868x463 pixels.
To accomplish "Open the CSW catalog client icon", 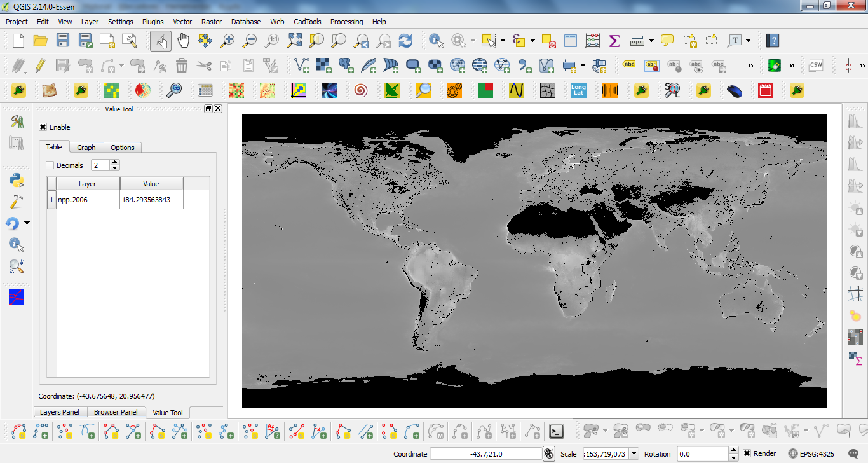I will [x=815, y=65].
